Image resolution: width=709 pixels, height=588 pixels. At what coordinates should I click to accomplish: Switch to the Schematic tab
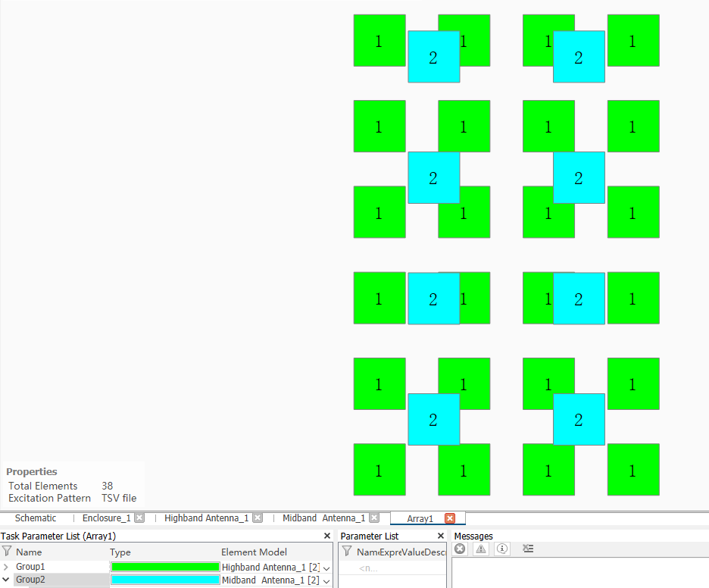coord(36,518)
